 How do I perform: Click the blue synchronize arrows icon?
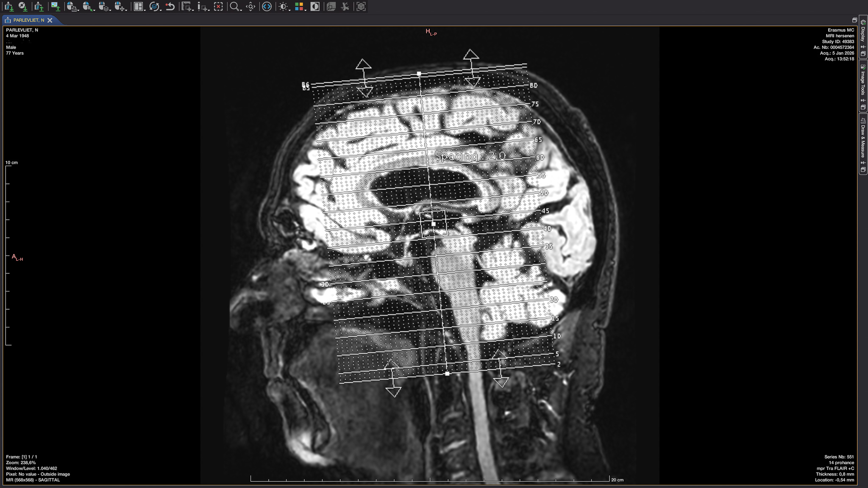pyautogui.click(x=267, y=6)
